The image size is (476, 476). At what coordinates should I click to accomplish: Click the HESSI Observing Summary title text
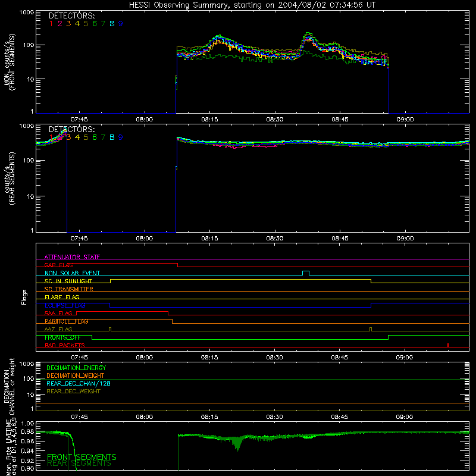tap(252, 5)
